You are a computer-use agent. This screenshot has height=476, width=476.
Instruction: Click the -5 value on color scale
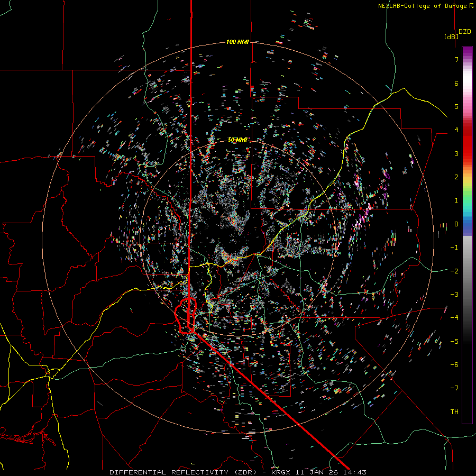454,341
